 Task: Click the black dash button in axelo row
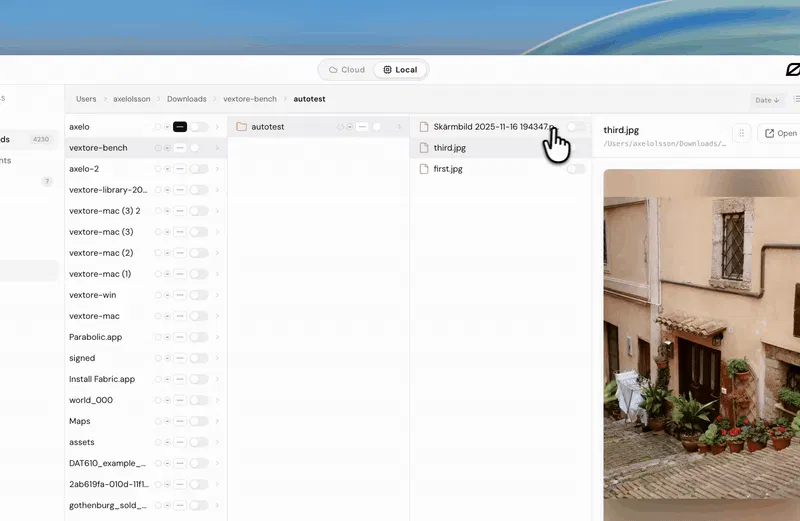(180, 127)
